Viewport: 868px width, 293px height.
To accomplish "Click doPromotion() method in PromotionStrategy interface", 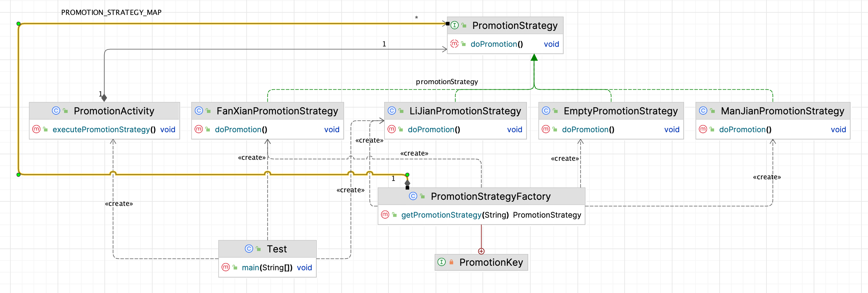I will coord(496,44).
